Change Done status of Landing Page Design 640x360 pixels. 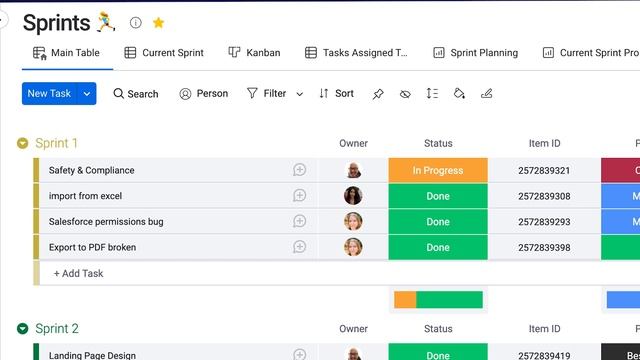tap(438, 352)
